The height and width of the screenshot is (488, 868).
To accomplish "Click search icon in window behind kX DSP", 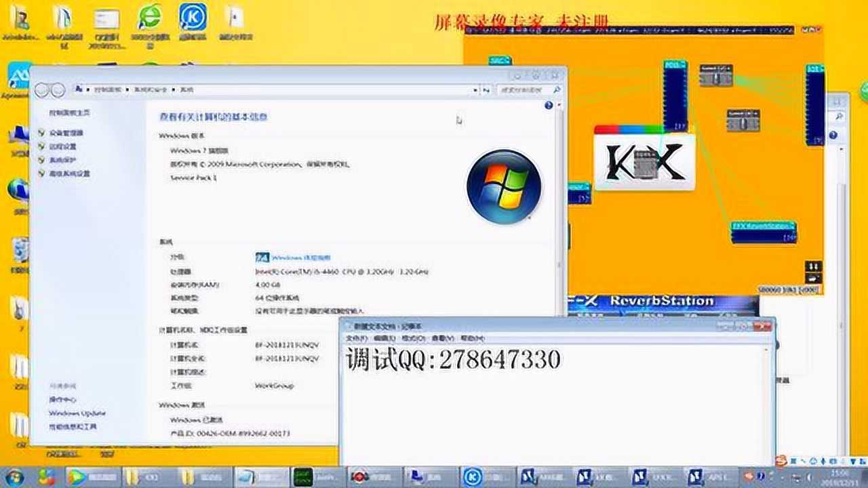I will [839, 117].
